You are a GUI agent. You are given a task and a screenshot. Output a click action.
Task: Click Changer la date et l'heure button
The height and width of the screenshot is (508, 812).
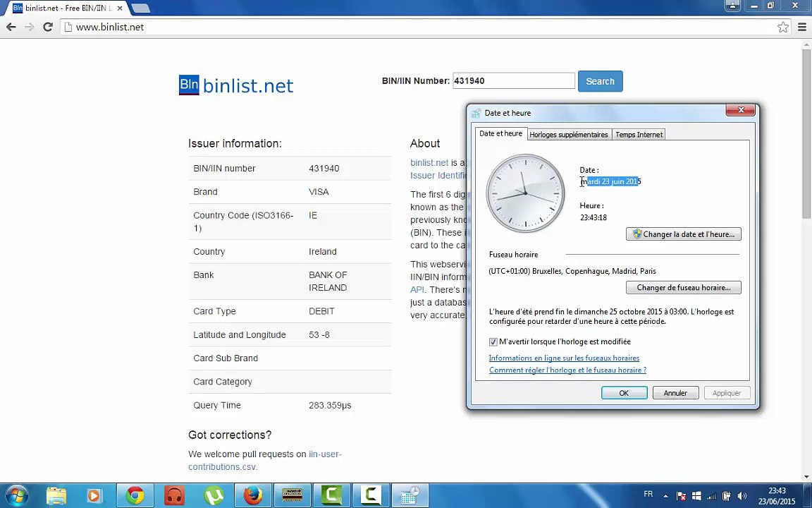(684, 234)
